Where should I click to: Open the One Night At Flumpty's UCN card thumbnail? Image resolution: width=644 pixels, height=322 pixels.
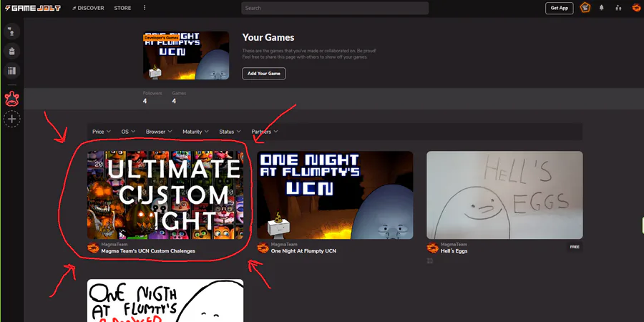[x=335, y=195]
